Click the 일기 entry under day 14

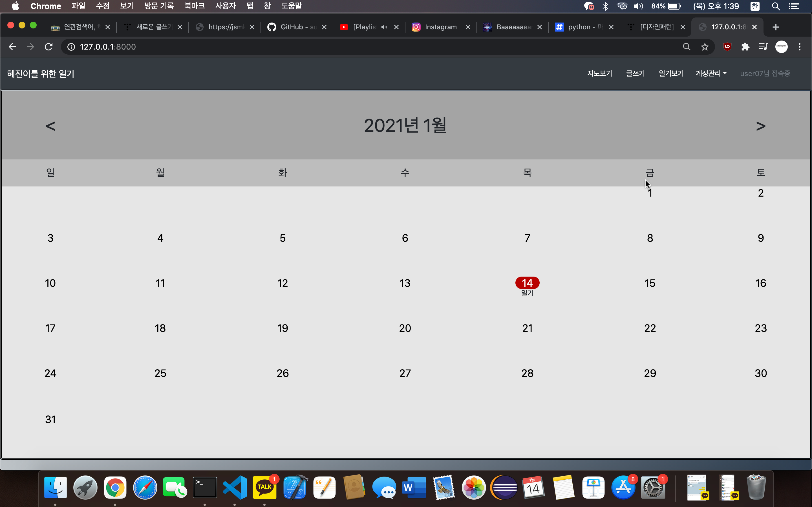[x=527, y=293]
